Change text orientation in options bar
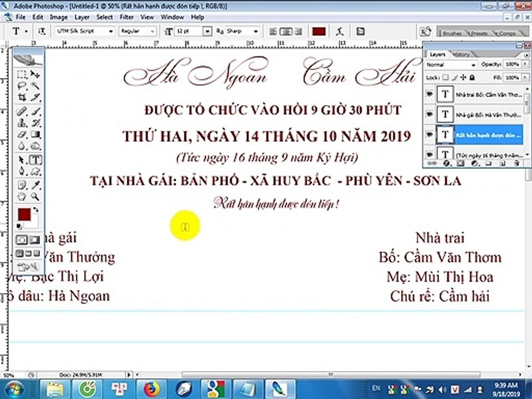The width and height of the screenshot is (532, 399). [42, 32]
